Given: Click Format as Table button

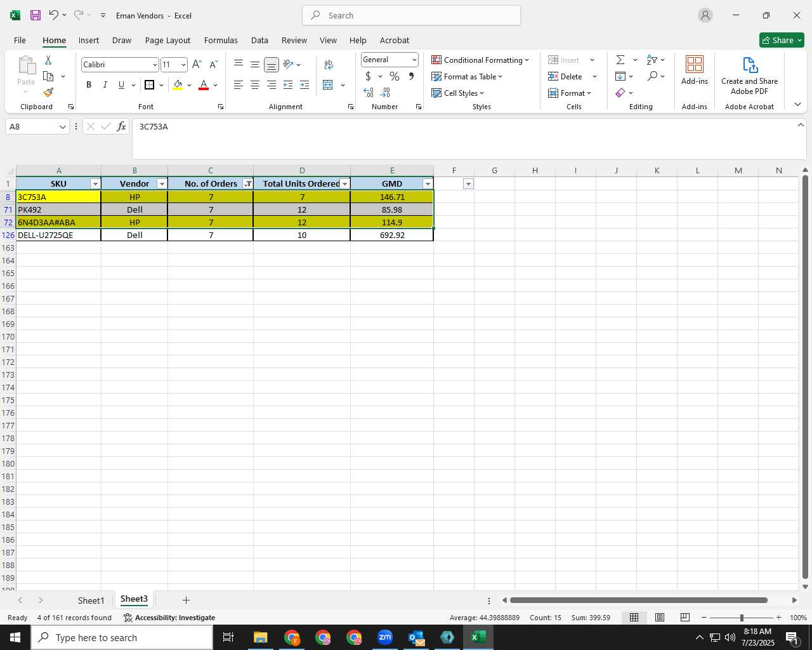Looking at the screenshot, I should [x=467, y=76].
